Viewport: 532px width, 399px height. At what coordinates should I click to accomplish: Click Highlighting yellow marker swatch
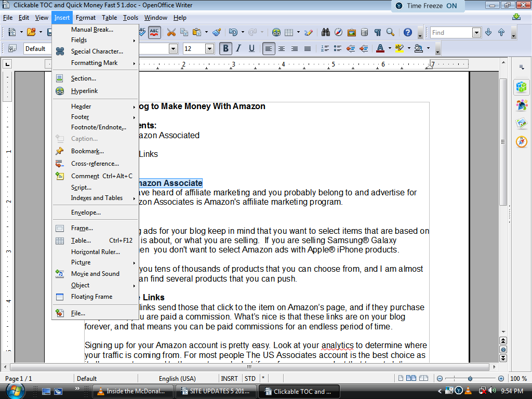coord(400,48)
